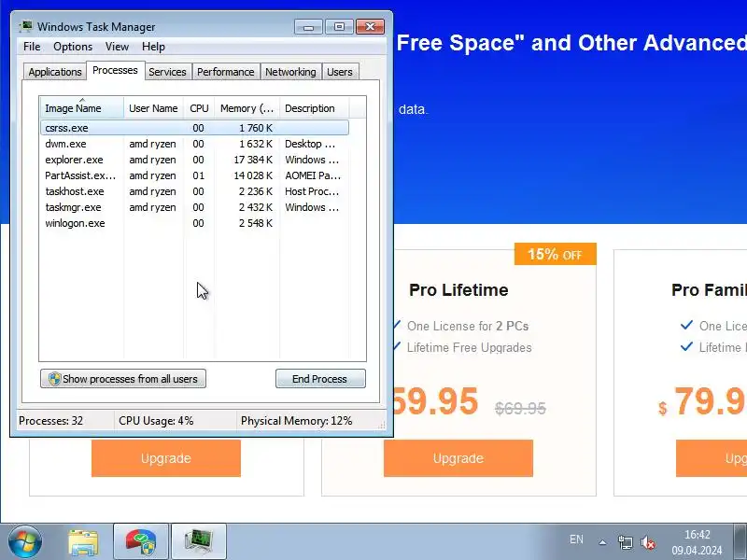Sort by the CPU column header
The height and width of the screenshot is (560, 747).
199,108
